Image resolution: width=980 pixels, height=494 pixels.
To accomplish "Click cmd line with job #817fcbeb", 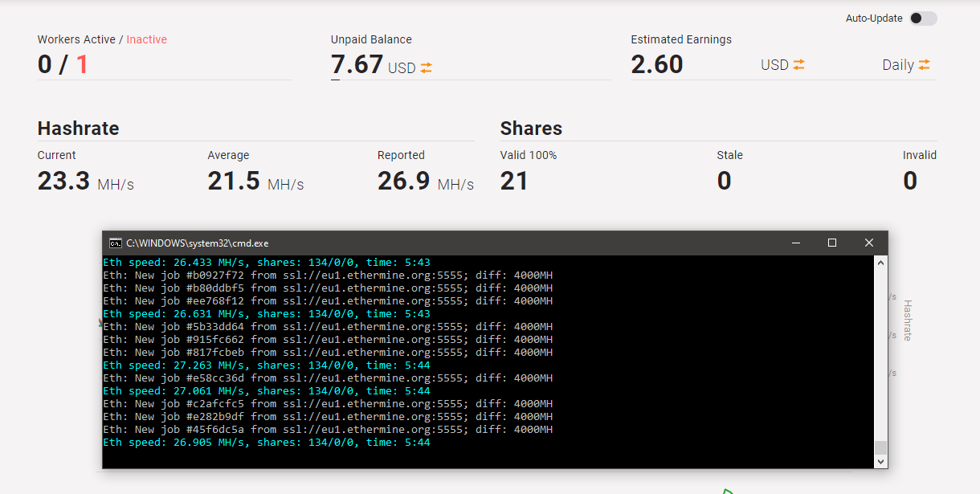I will tap(328, 353).
